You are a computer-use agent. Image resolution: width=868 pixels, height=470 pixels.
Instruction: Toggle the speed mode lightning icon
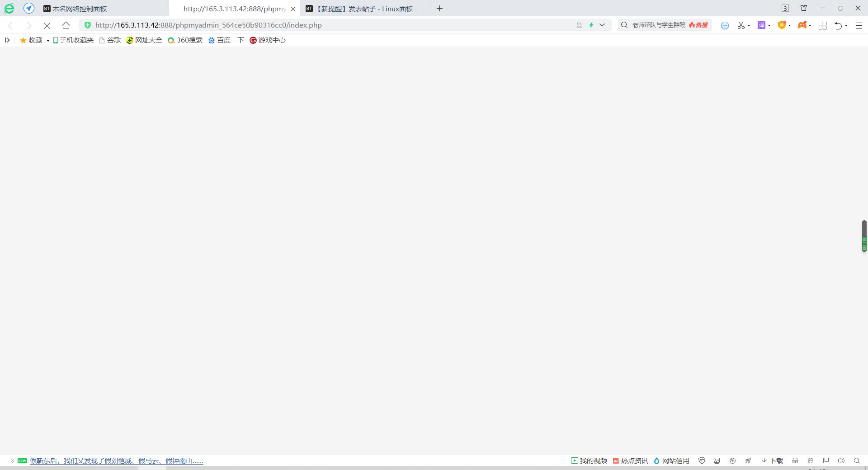pyautogui.click(x=591, y=25)
